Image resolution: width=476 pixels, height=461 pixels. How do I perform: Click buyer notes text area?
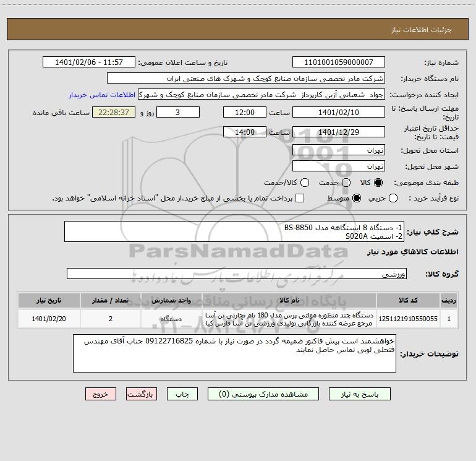(235, 353)
